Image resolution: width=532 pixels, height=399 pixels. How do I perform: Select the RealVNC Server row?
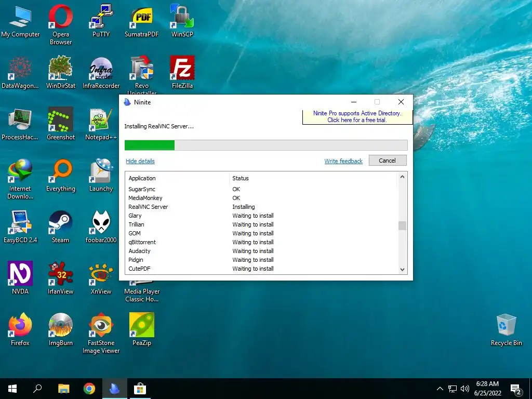tap(261, 207)
